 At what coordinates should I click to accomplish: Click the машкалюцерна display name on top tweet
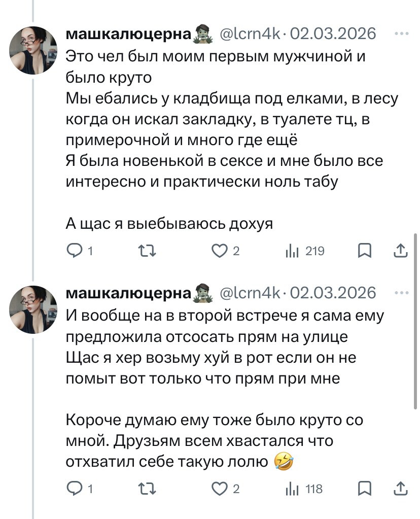pyautogui.click(x=129, y=34)
